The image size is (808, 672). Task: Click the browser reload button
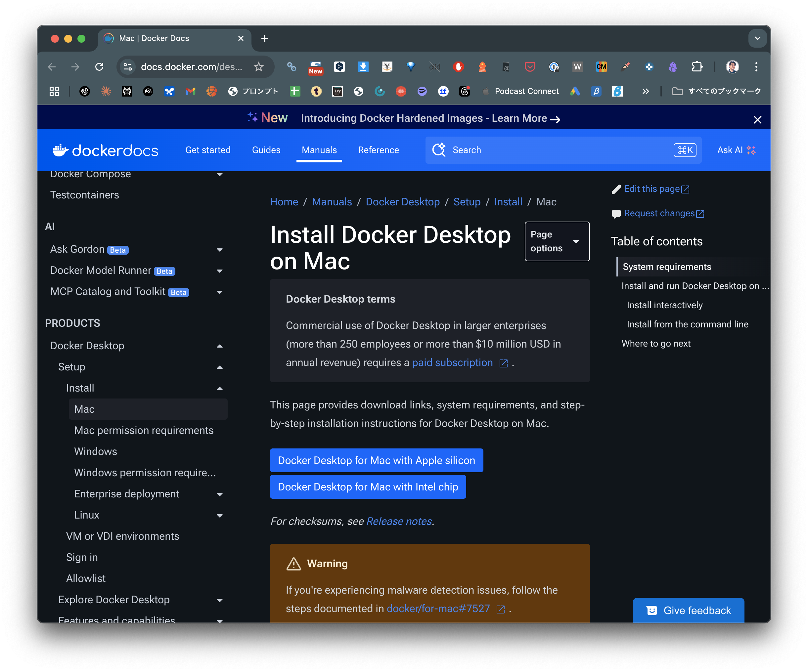(x=99, y=67)
